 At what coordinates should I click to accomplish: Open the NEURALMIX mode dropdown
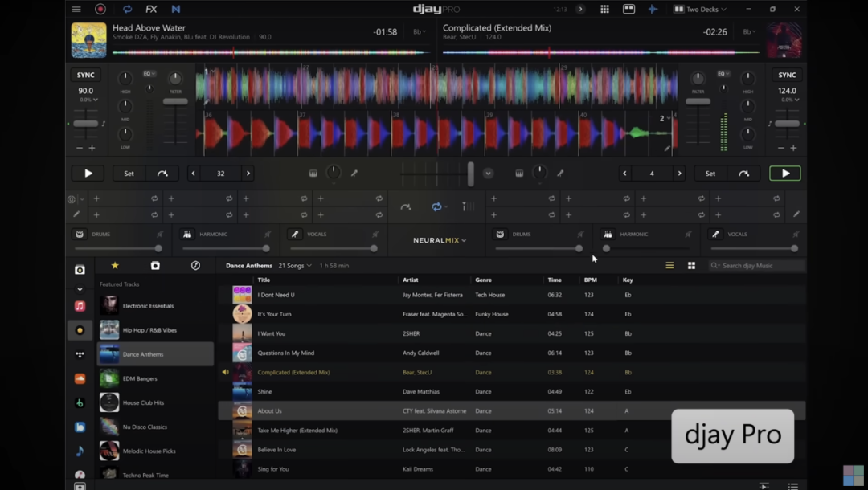pyautogui.click(x=440, y=240)
